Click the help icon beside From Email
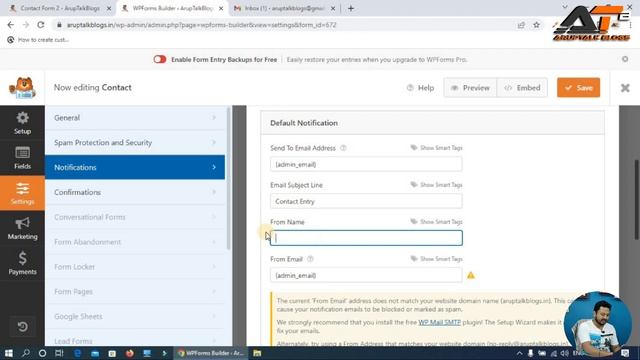Image resolution: width=640 pixels, height=360 pixels. 310,259
